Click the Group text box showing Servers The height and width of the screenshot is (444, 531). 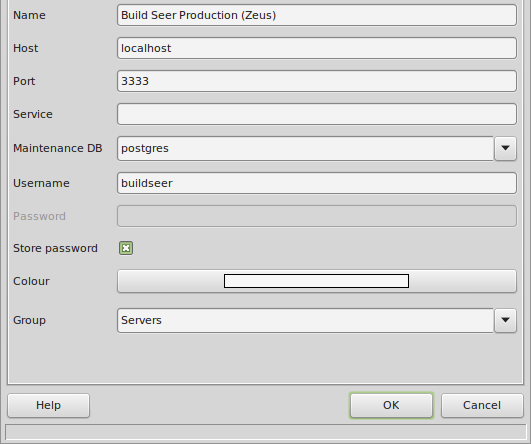click(x=305, y=320)
